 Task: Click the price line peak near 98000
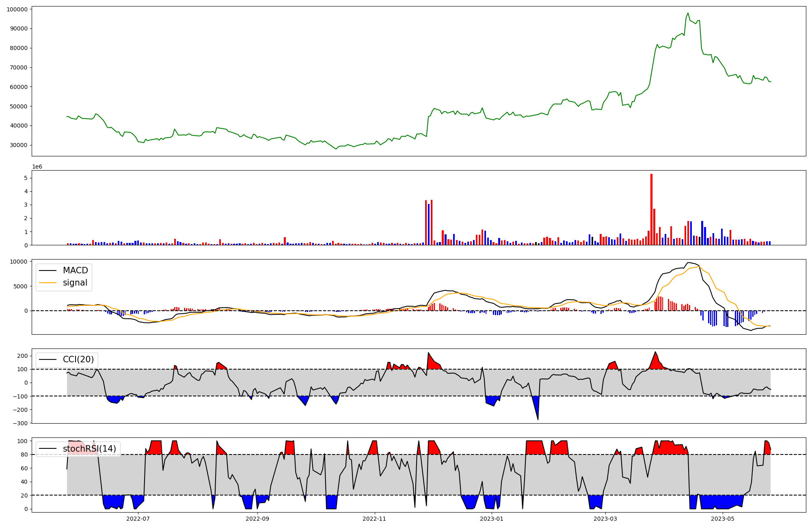(x=688, y=13)
